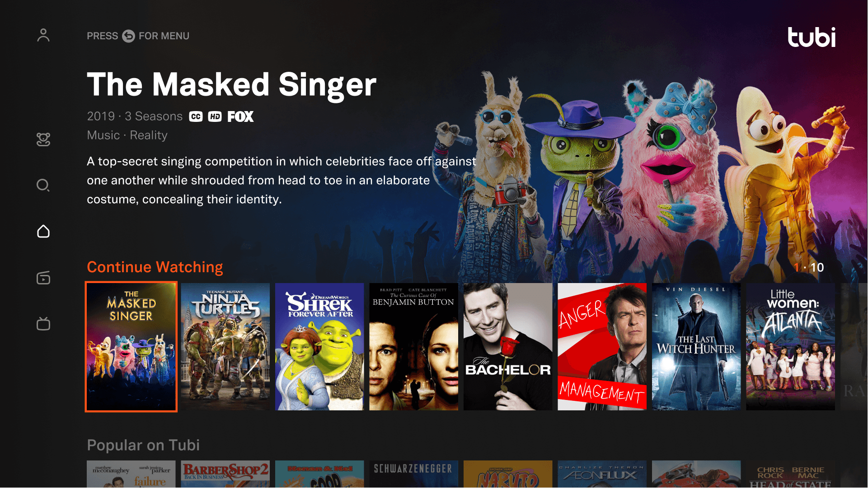Toggle the FOX network label
Viewport: 868px width, 488px height.
point(240,116)
